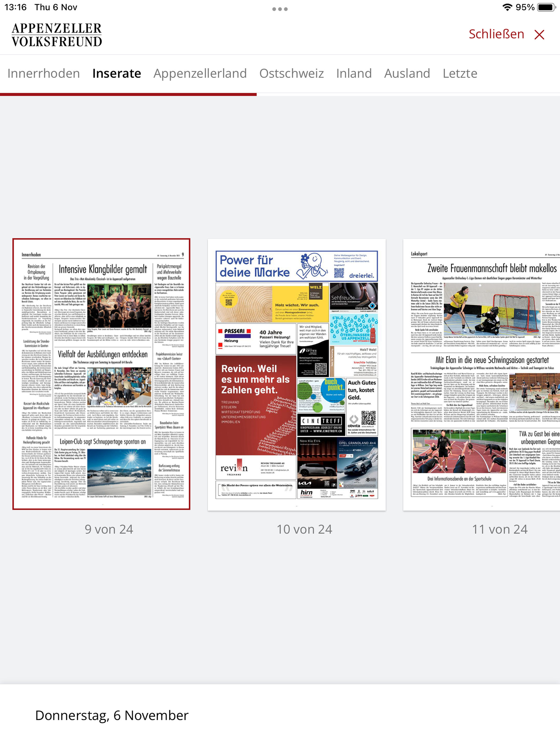The height and width of the screenshot is (747, 560).
Task: Tap the Passeri Heizung 40 Jahre ad
Action: (256, 339)
